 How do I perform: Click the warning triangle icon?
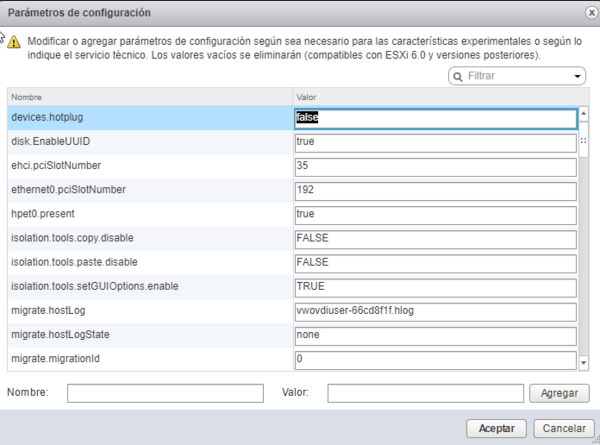click(x=13, y=42)
